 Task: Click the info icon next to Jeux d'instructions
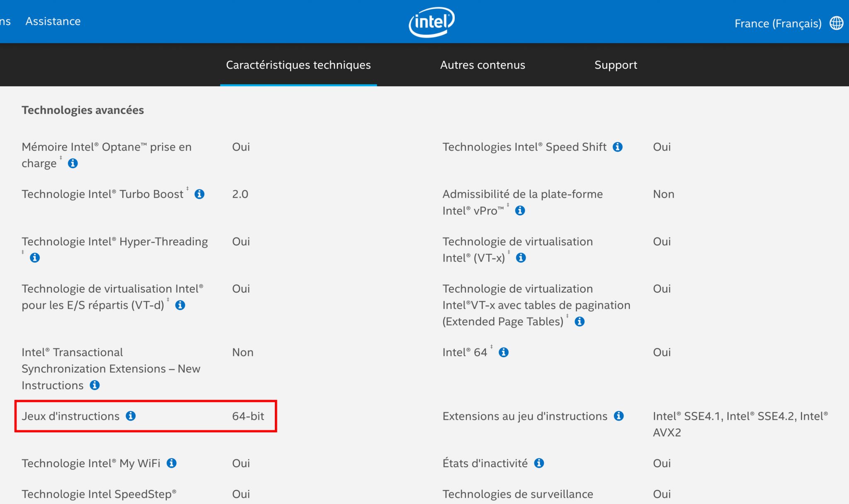[x=132, y=417]
